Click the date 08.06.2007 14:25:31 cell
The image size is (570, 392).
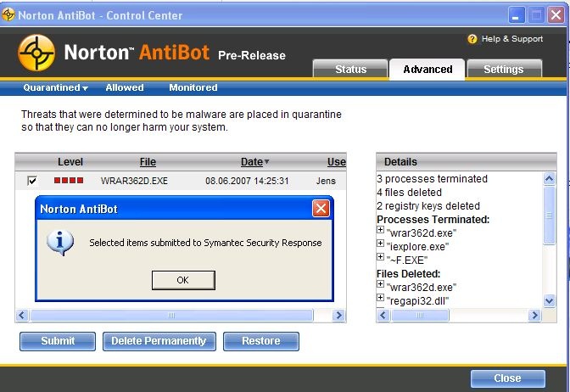pyautogui.click(x=247, y=181)
